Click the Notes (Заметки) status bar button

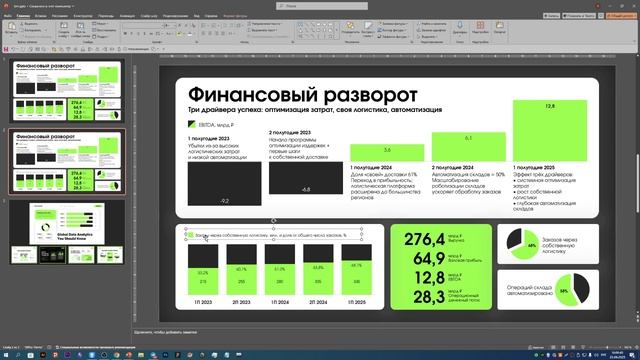pyautogui.click(x=536, y=347)
